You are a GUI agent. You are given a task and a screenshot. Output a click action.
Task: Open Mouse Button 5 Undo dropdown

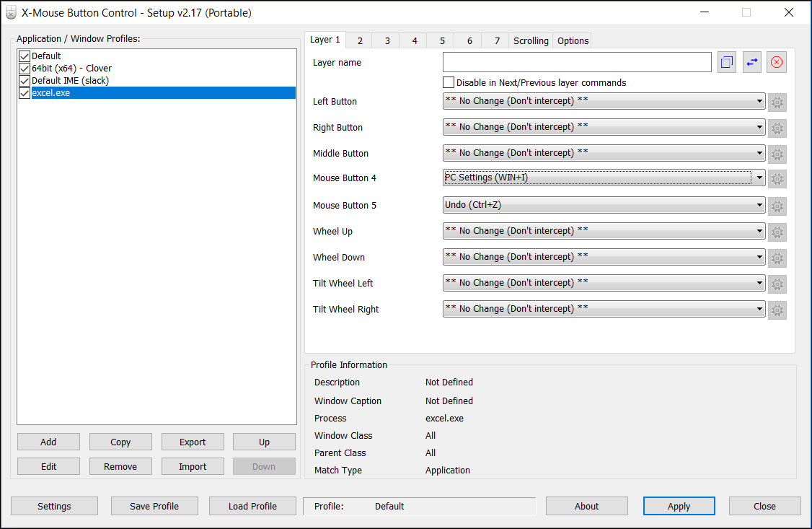coord(604,205)
